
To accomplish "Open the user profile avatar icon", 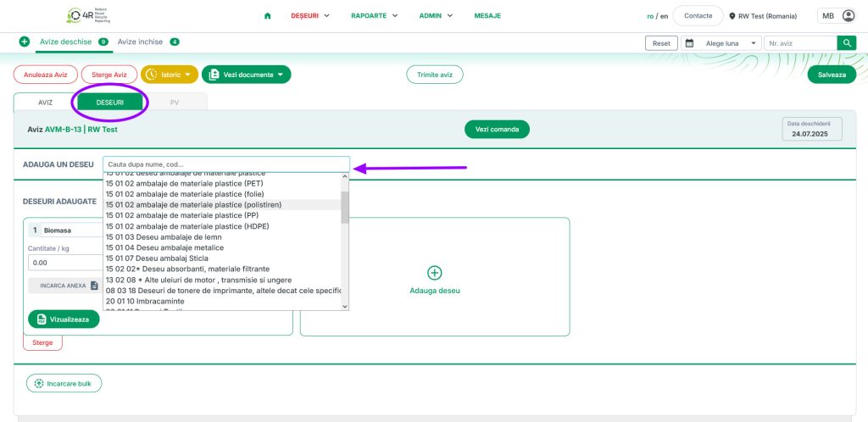I will point(849,15).
